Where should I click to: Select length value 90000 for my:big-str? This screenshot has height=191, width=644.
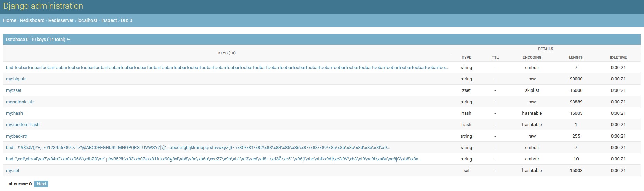tap(576, 79)
